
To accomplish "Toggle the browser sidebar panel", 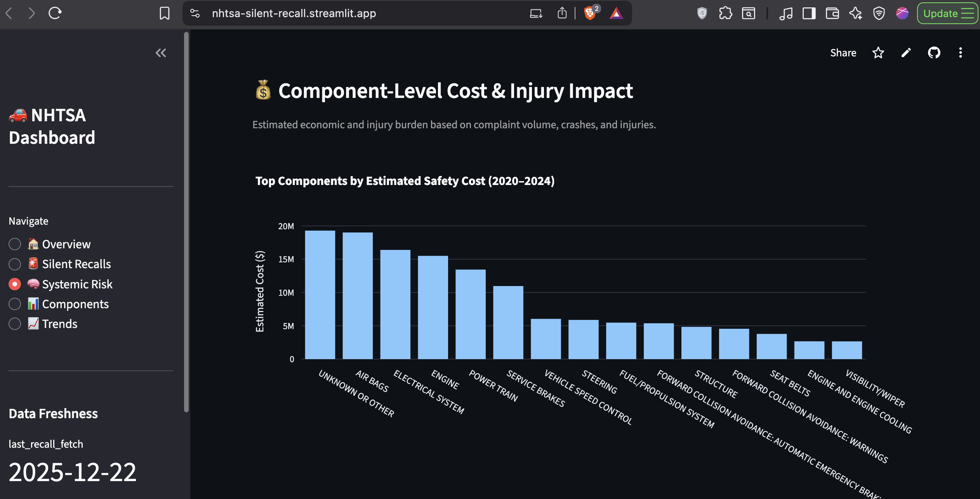I will 808,13.
